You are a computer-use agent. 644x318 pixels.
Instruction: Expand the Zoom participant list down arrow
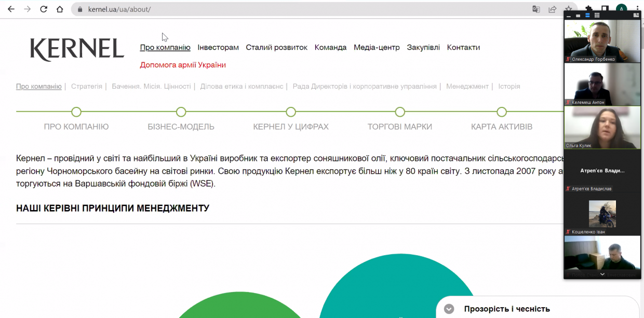click(x=602, y=274)
